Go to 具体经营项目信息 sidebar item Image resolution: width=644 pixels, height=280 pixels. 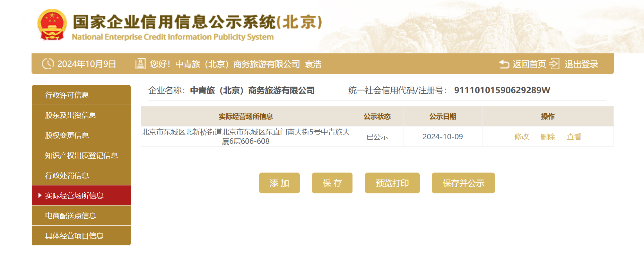[x=81, y=236]
